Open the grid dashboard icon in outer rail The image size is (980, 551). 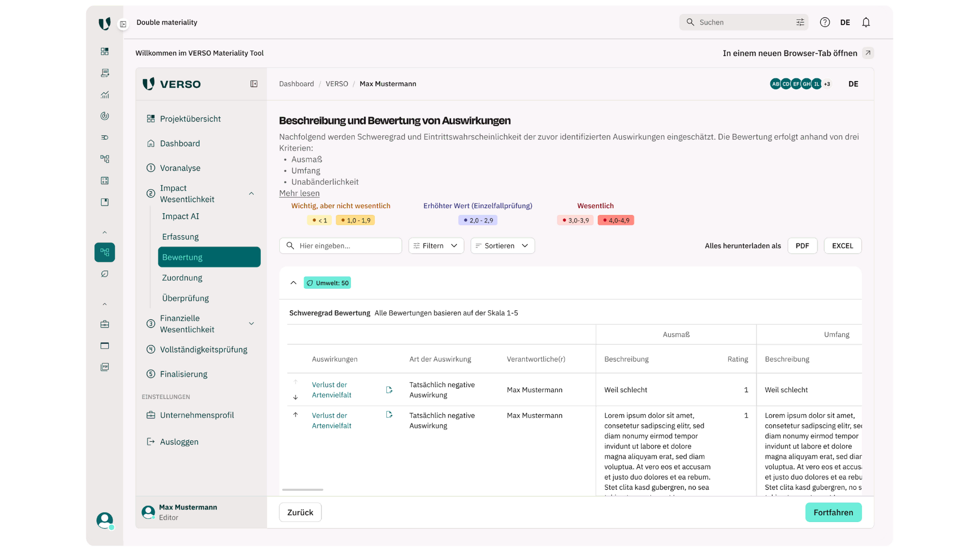pyautogui.click(x=105, y=52)
